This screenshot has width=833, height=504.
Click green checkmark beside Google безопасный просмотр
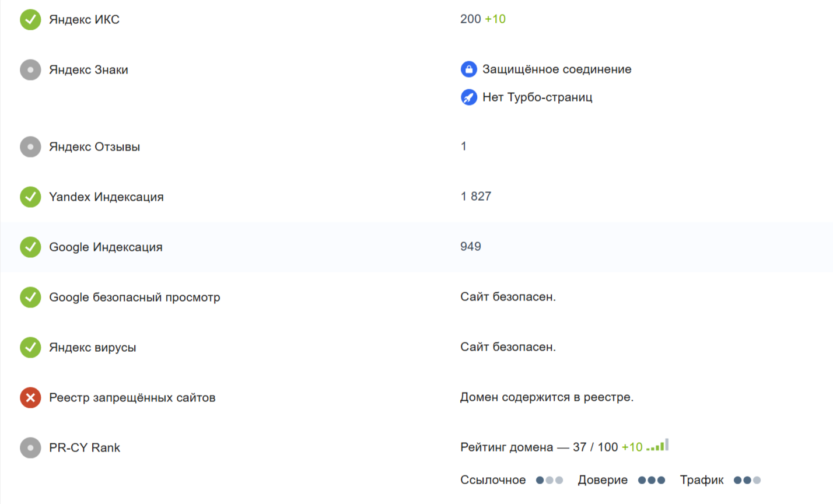click(x=30, y=297)
